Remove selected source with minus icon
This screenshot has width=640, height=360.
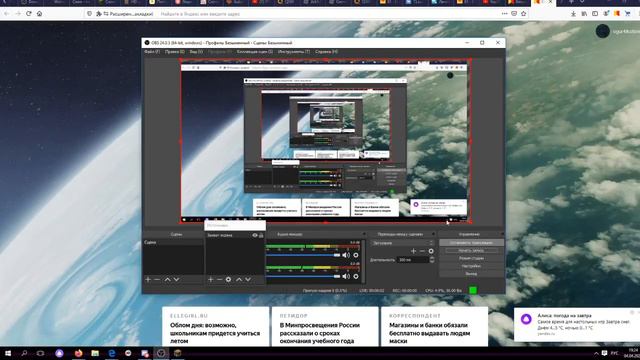pos(220,280)
